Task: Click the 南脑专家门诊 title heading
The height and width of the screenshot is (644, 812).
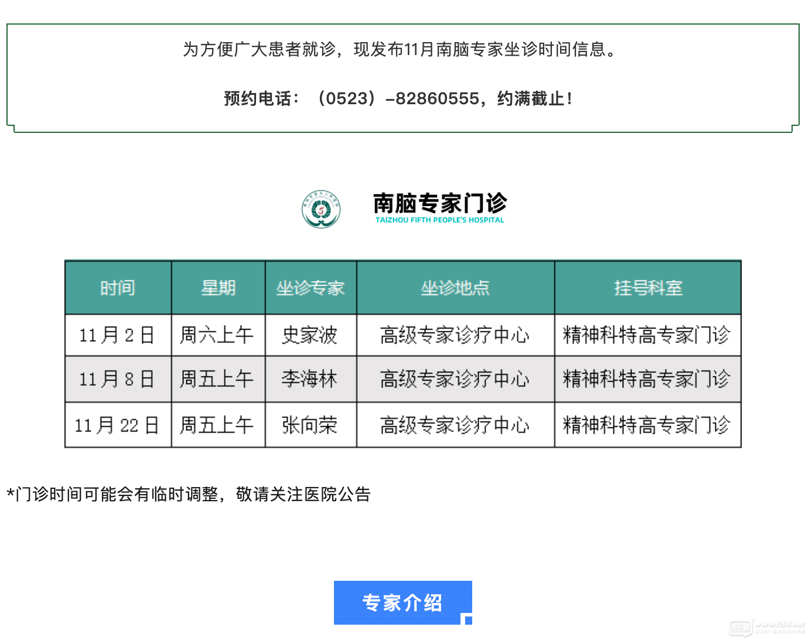Action: pos(439,203)
